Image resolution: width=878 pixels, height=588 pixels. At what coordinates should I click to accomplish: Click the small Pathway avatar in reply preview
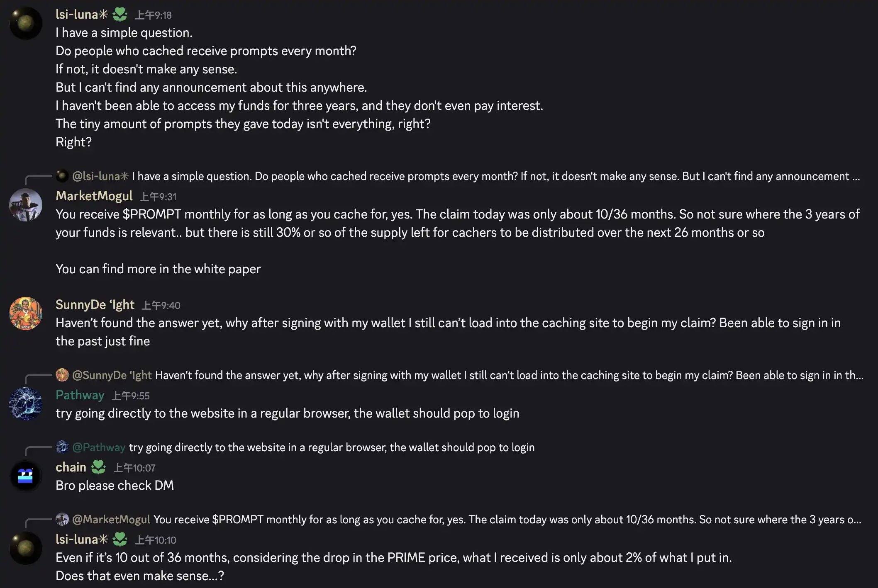point(62,447)
